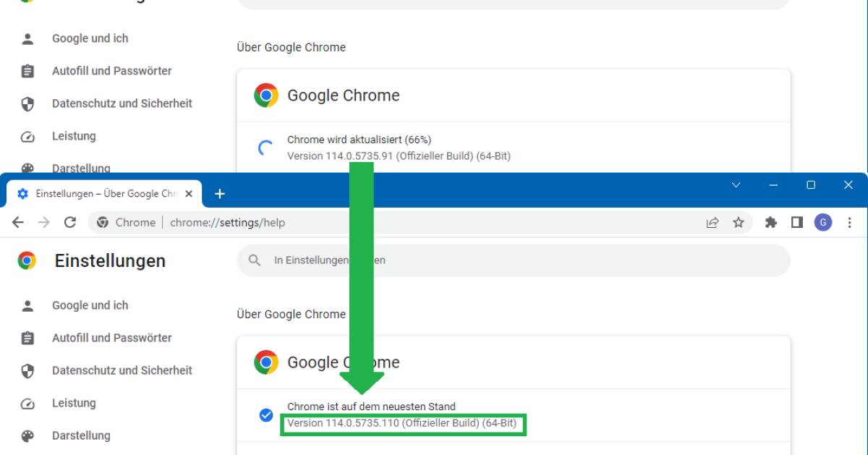Reload the page with the refresh icon
The width and height of the screenshot is (868, 455).
coord(70,223)
